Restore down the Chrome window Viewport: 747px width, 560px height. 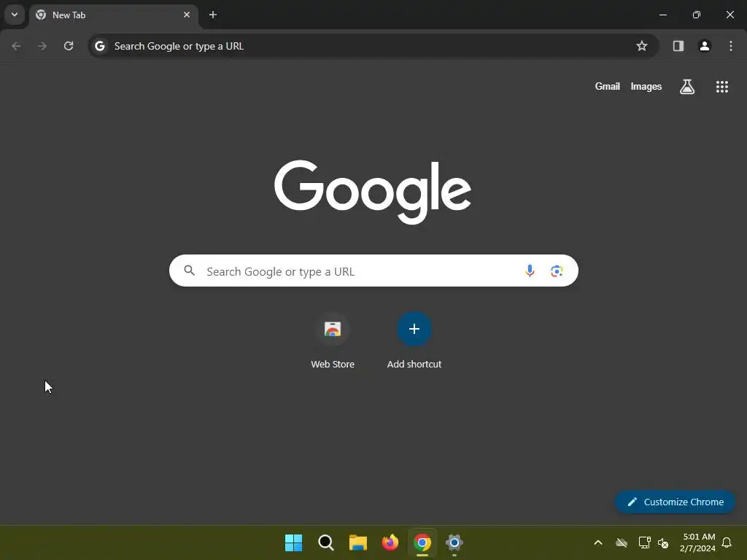[697, 15]
